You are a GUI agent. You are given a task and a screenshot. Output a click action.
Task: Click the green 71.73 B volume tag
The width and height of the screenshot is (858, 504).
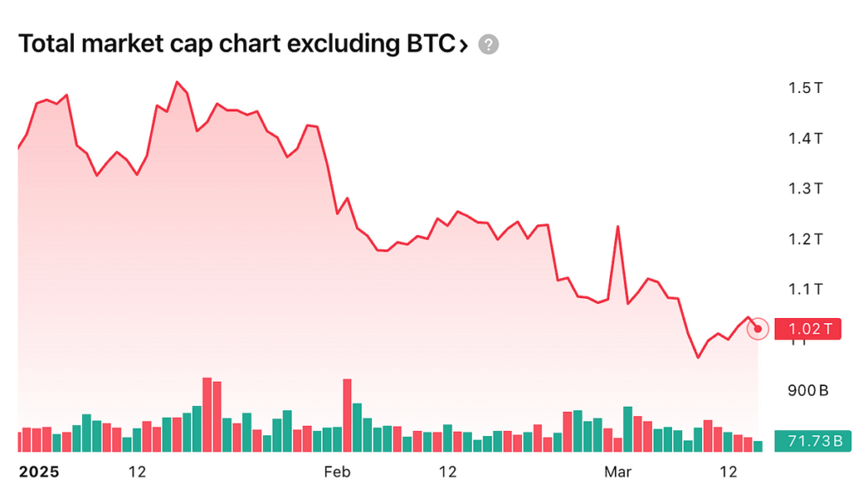point(808,440)
